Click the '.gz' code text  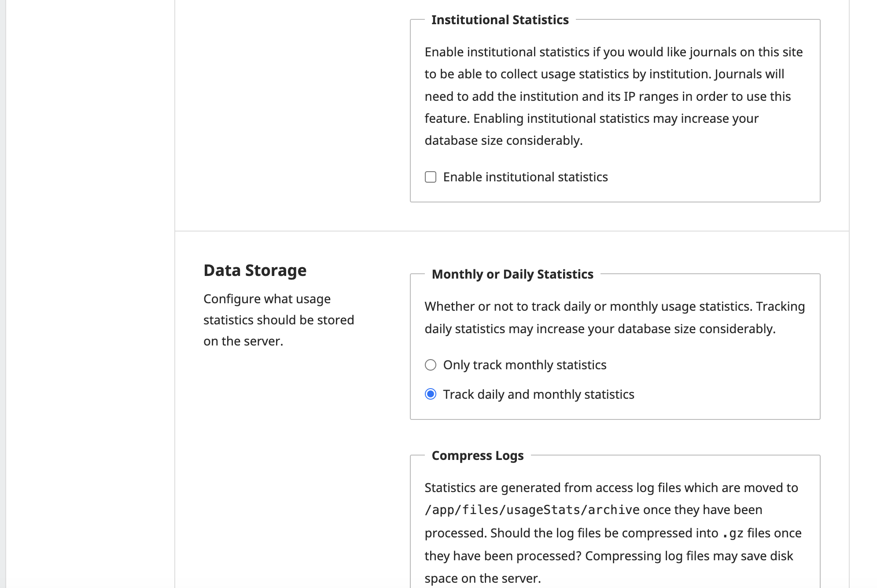coord(733,533)
